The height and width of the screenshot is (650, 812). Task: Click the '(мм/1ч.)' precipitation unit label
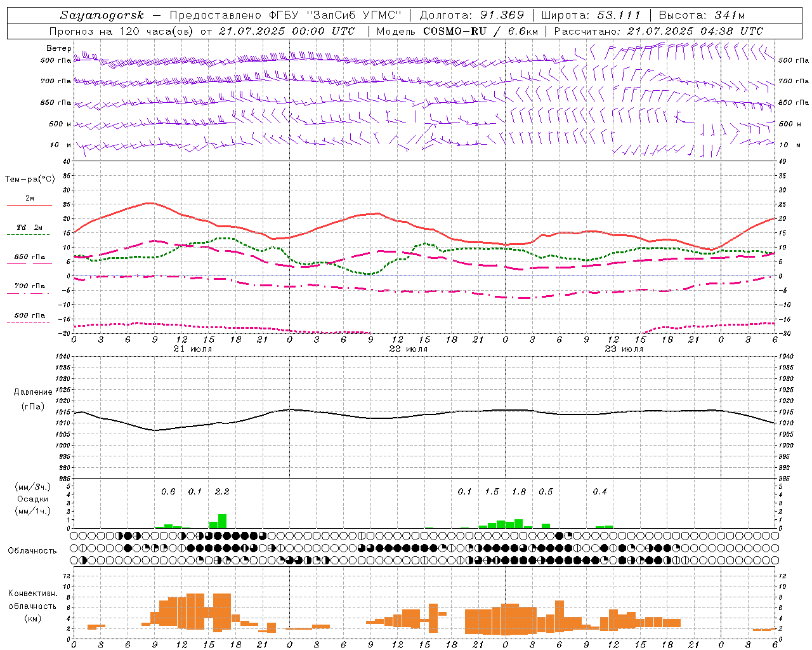click(x=32, y=511)
